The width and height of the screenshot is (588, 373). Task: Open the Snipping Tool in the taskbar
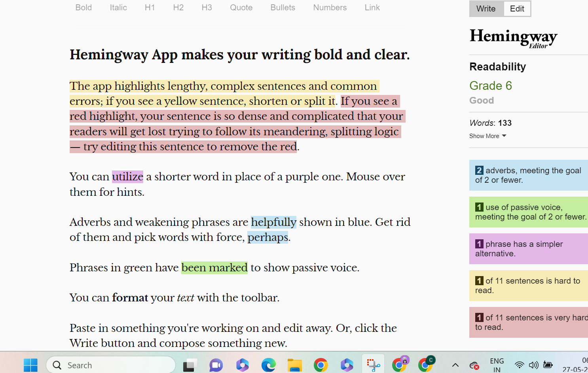point(373,365)
